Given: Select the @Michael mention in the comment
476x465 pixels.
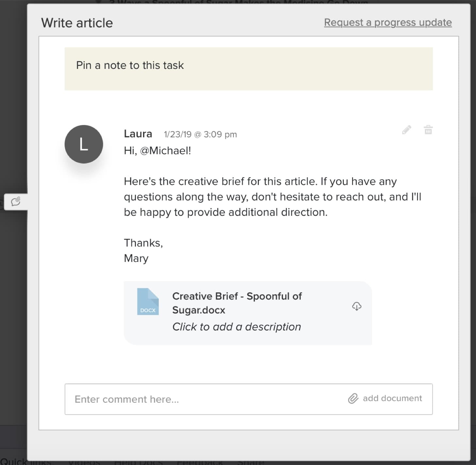Looking at the screenshot, I should point(165,151).
